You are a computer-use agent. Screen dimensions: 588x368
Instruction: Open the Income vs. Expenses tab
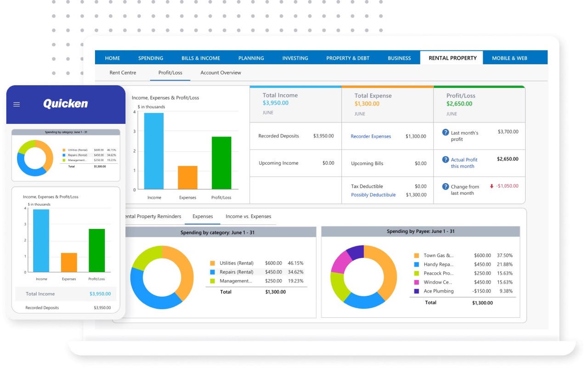249,216
